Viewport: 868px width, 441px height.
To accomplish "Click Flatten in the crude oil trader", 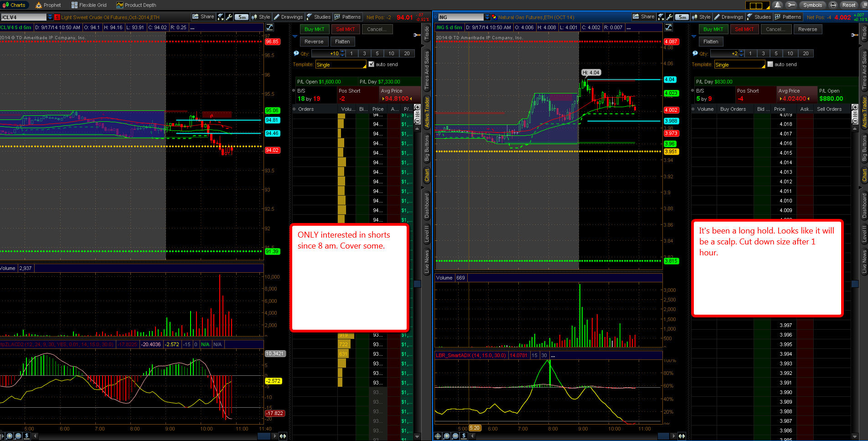I will tap(342, 42).
